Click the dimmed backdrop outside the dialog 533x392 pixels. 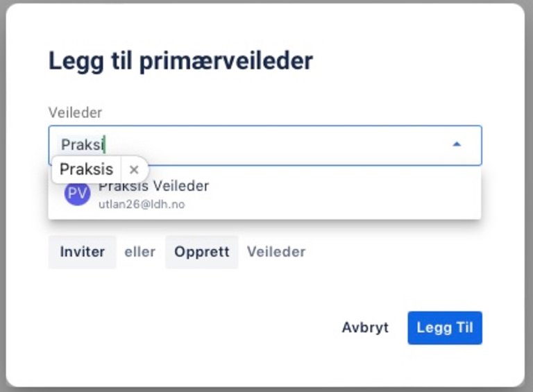coord(529,208)
